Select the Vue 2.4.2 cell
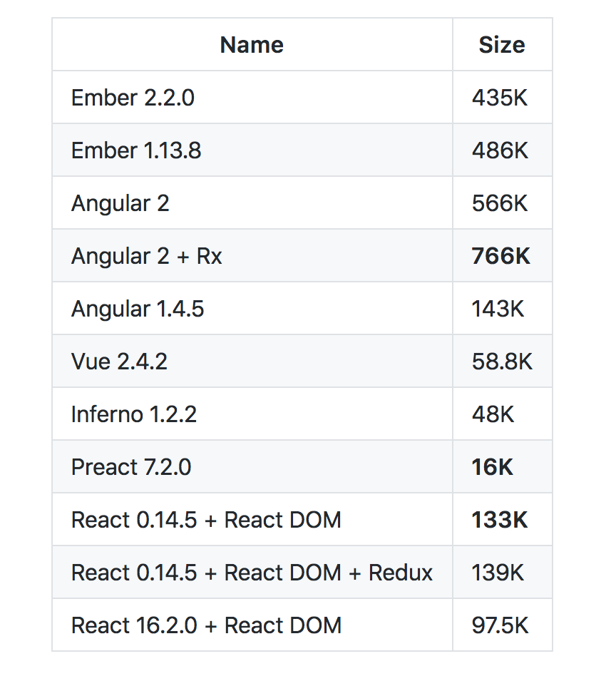 click(x=120, y=362)
